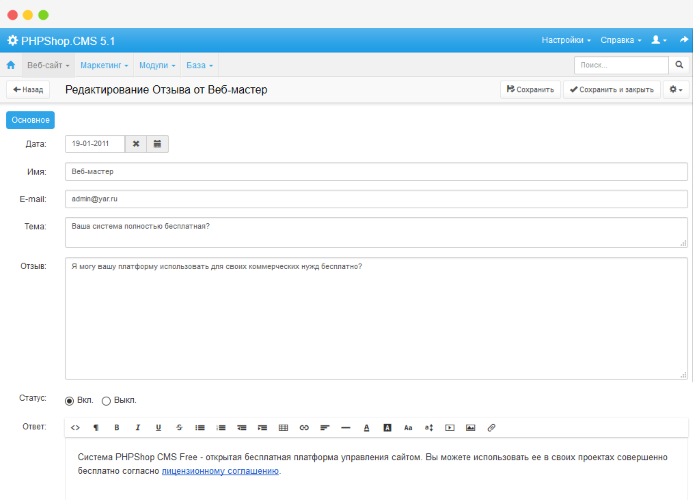Switch to the Основное tab
This screenshot has height=500, width=693.
pyautogui.click(x=30, y=120)
